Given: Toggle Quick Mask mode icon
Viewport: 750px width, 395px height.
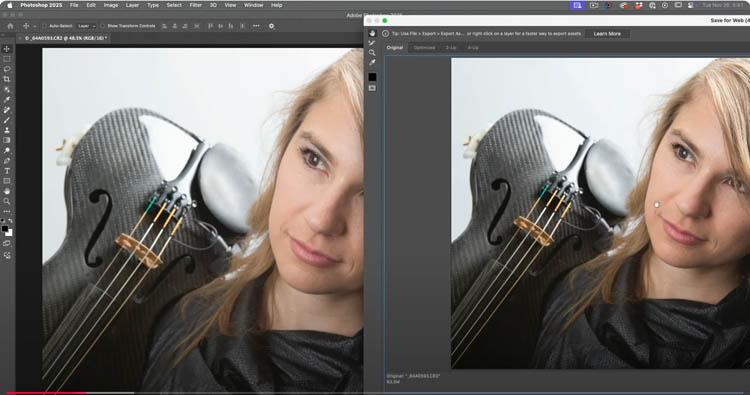Looking at the screenshot, I should click(x=7, y=243).
